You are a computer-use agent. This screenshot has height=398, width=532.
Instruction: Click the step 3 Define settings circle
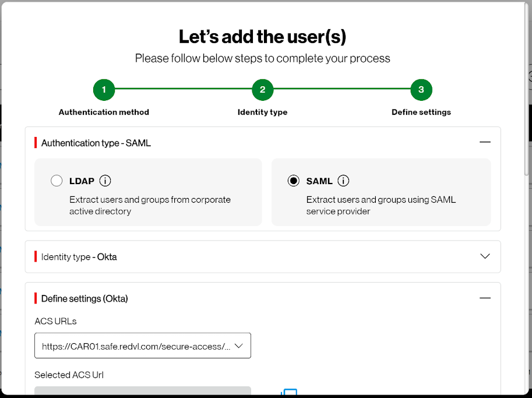click(x=421, y=90)
